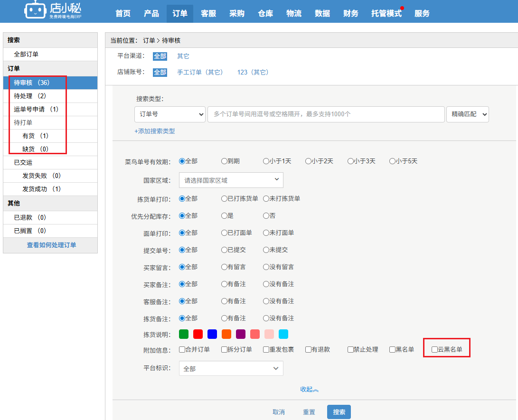Switch to the 采购 menu

[x=237, y=14]
